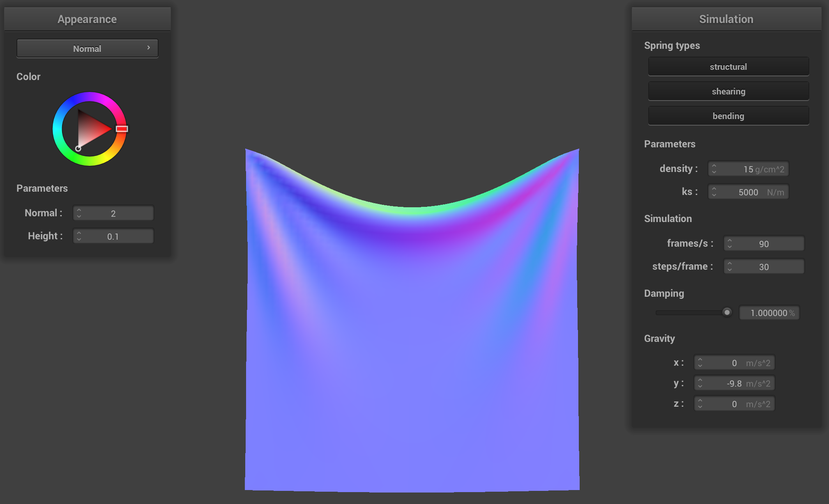Decrease ks with the down arrow
The width and height of the screenshot is (829, 504).
click(x=714, y=195)
